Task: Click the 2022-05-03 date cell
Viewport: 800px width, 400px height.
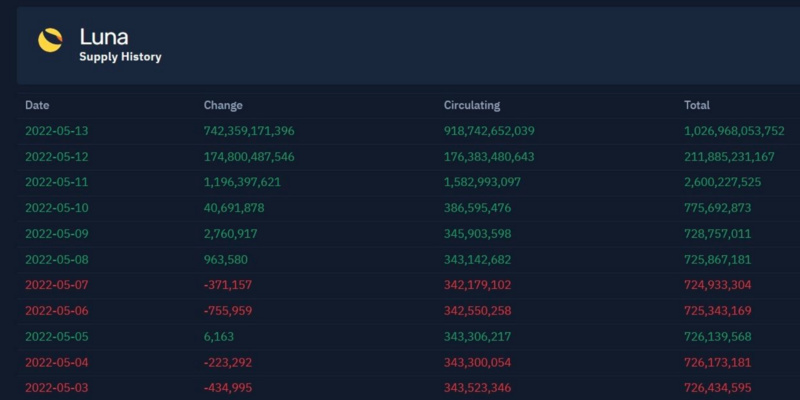Action: 57,387
